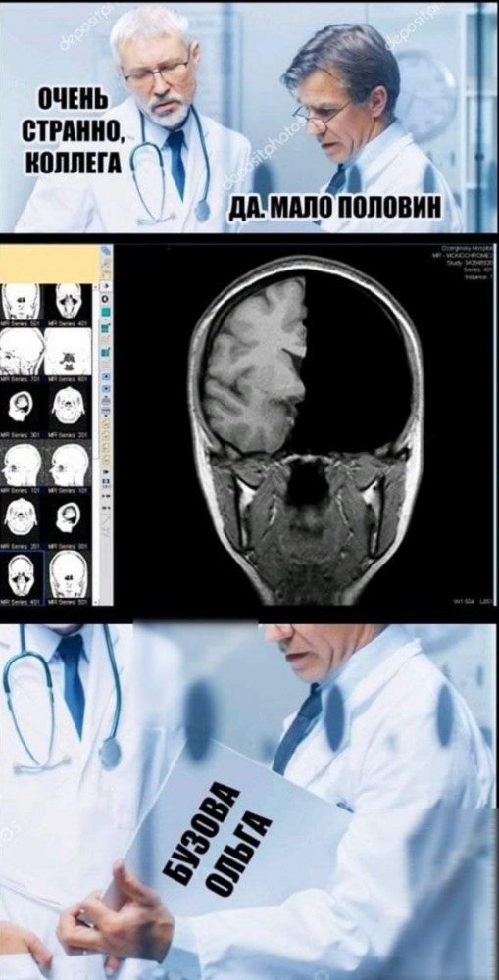
Task: Click the small arrow icon atop the vertical toolbar
Action: pyautogui.click(x=106, y=285)
